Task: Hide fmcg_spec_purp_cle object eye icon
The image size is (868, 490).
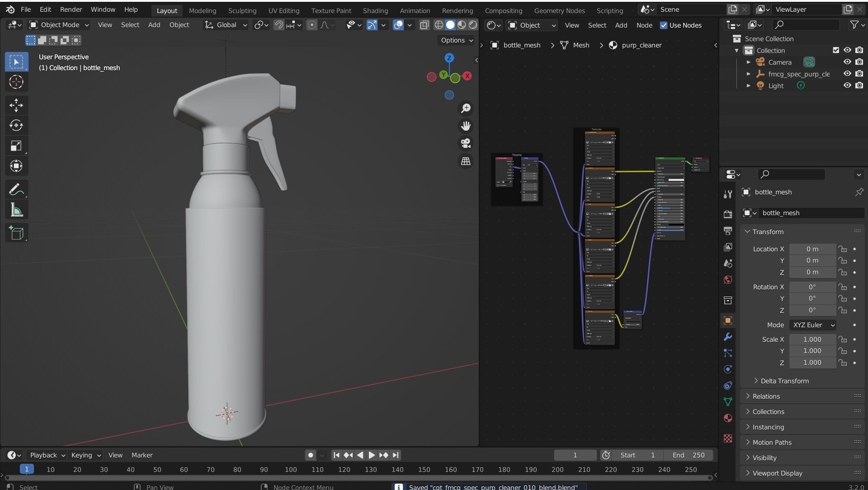Action: (847, 74)
